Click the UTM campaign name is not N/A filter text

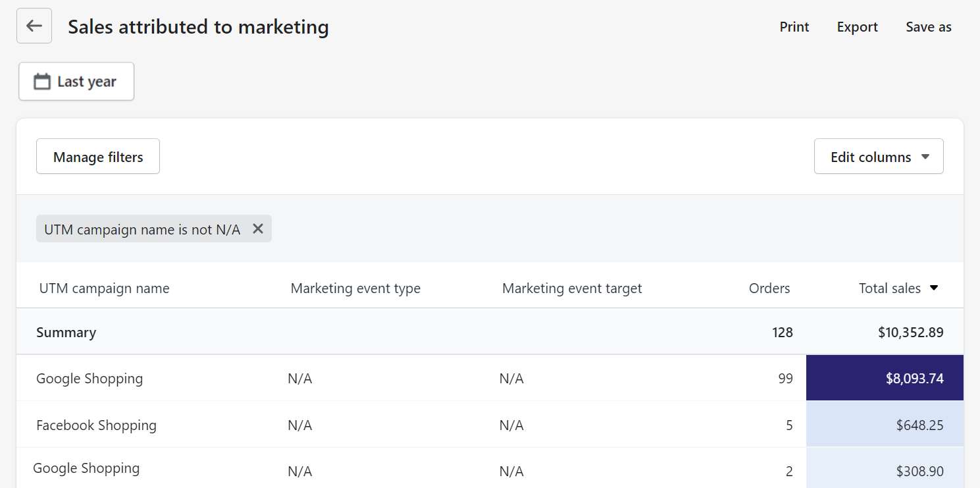(x=142, y=229)
